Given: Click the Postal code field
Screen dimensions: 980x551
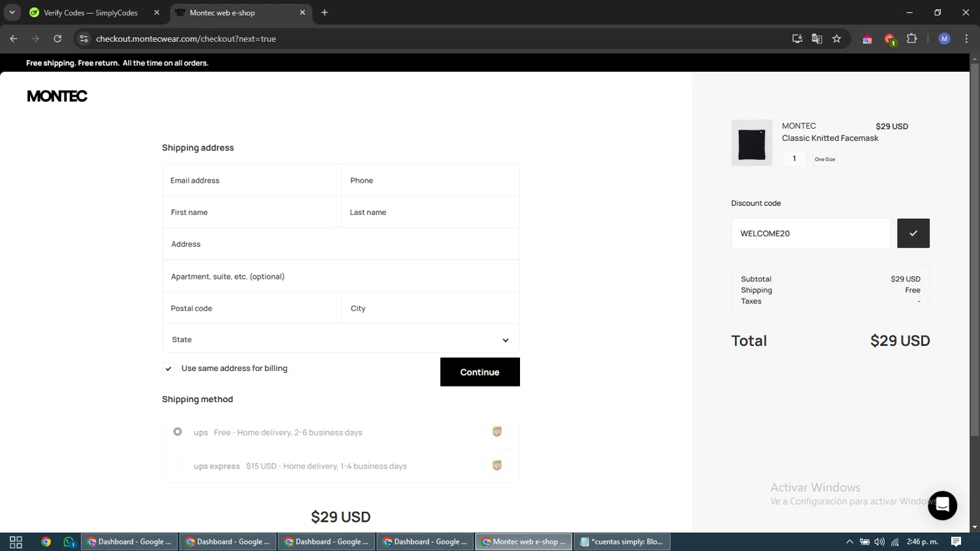Looking at the screenshot, I should click(252, 308).
